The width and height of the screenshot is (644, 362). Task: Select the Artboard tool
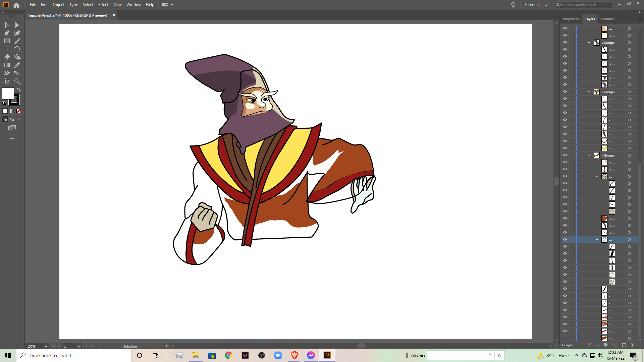pos(7,81)
